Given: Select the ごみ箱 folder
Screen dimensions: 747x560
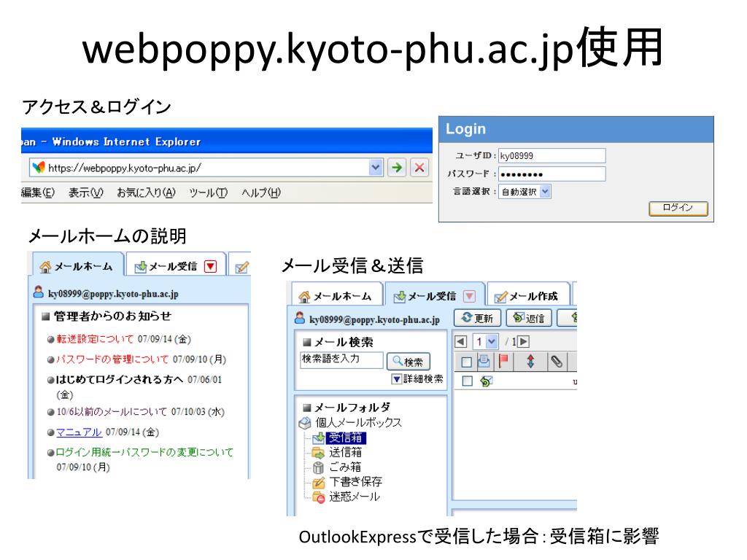Looking at the screenshot, I should (x=345, y=467).
